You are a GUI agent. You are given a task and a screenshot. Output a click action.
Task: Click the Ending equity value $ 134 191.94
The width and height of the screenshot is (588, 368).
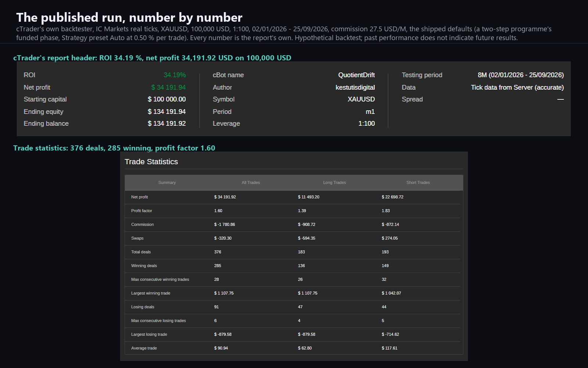click(x=166, y=112)
